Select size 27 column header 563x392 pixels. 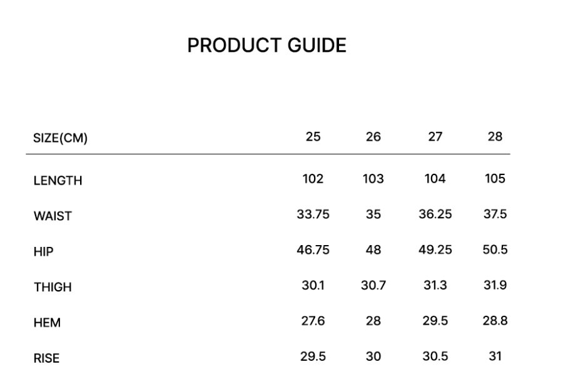tap(435, 136)
